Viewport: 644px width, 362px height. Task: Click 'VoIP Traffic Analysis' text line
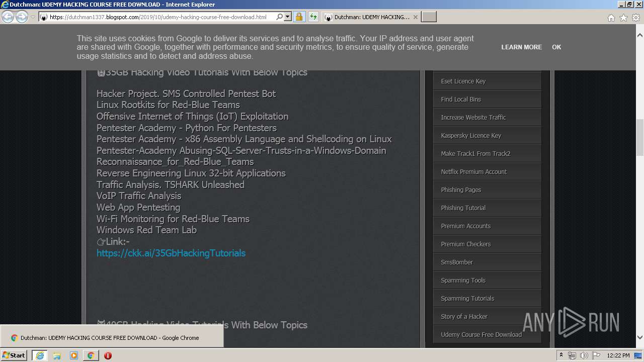coord(139,196)
